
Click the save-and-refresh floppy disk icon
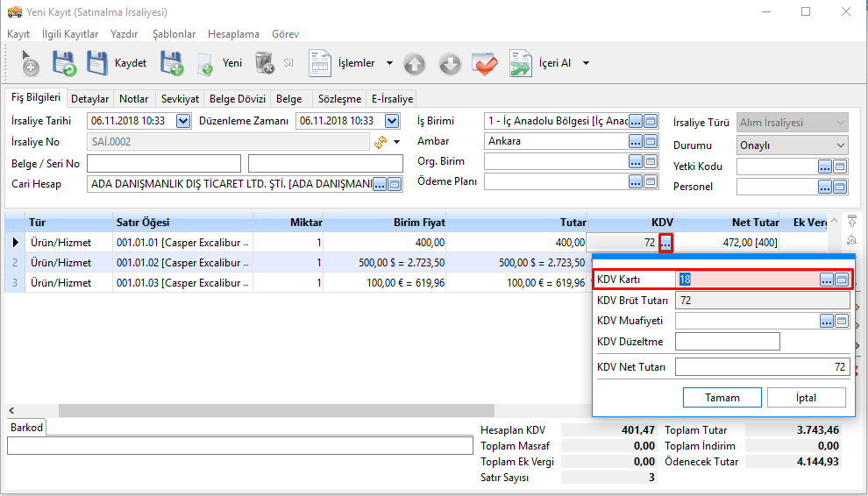[x=64, y=63]
